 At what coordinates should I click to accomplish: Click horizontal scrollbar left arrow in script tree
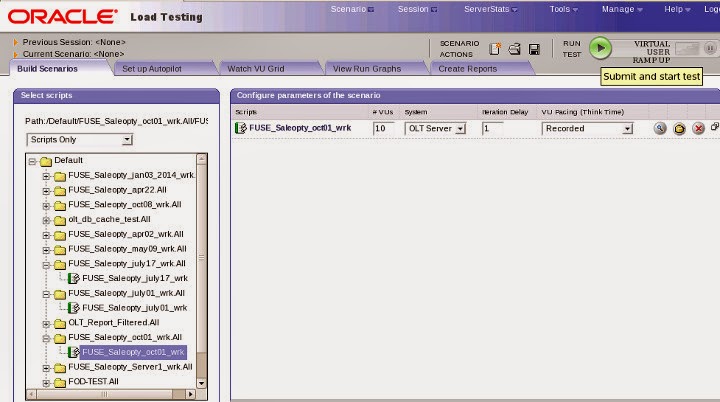coord(31,394)
